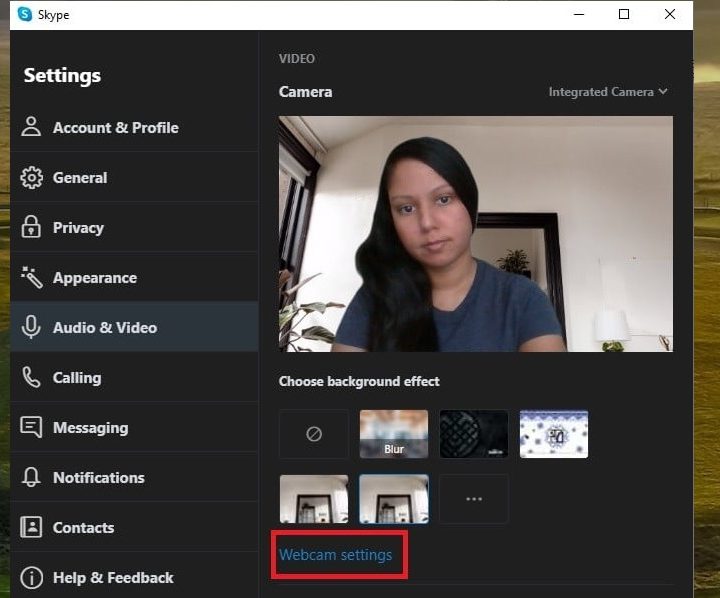Maximize the Skype window

624,14
